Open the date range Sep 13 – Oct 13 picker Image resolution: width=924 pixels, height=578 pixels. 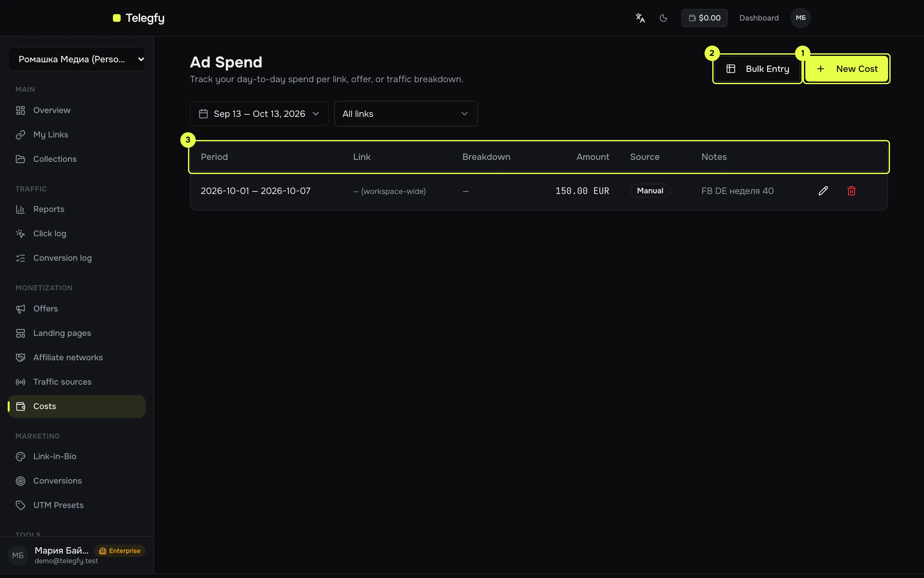pos(259,114)
